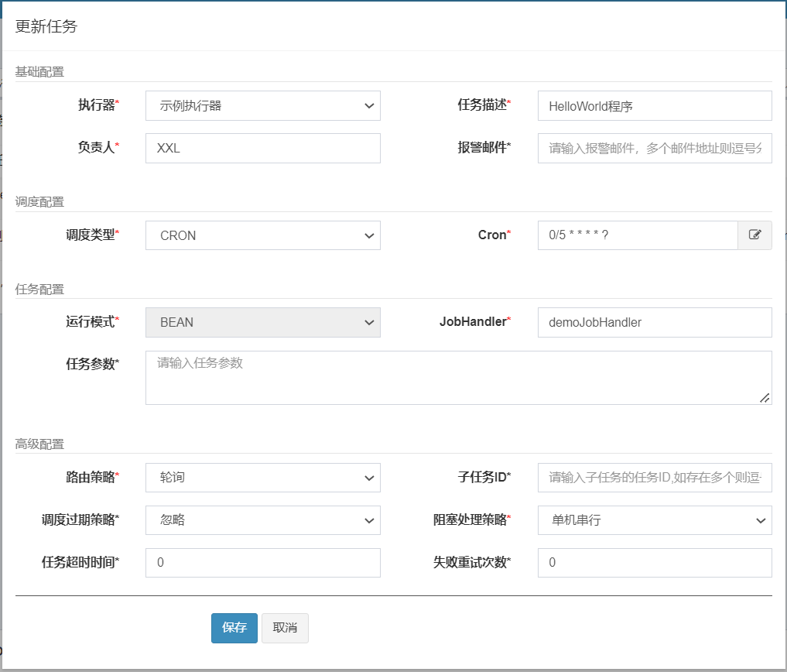
Task: Open the Cron expression editor icon
Action: (754, 235)
